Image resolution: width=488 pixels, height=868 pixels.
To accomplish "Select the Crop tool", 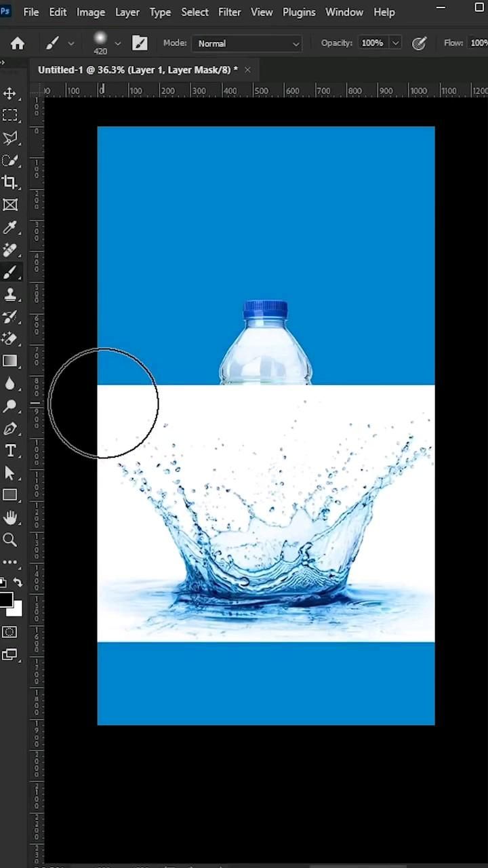I will click(10, 182).
